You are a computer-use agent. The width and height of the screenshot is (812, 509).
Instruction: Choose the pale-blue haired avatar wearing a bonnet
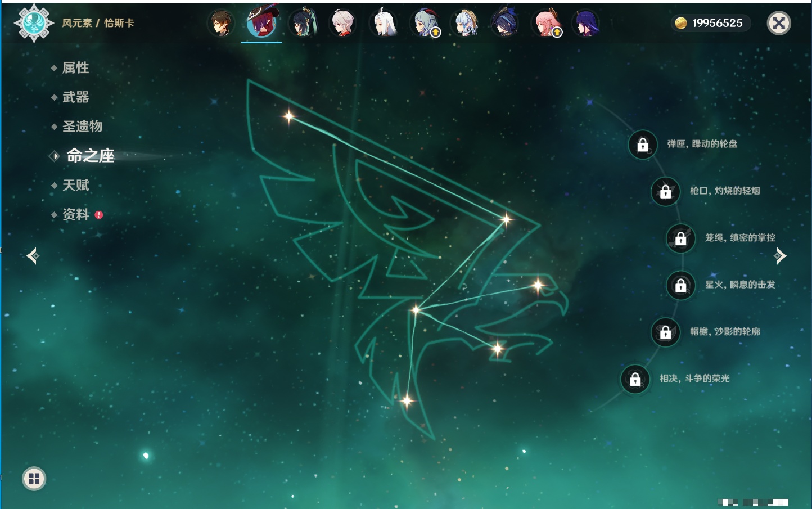[x=465, y=23]
